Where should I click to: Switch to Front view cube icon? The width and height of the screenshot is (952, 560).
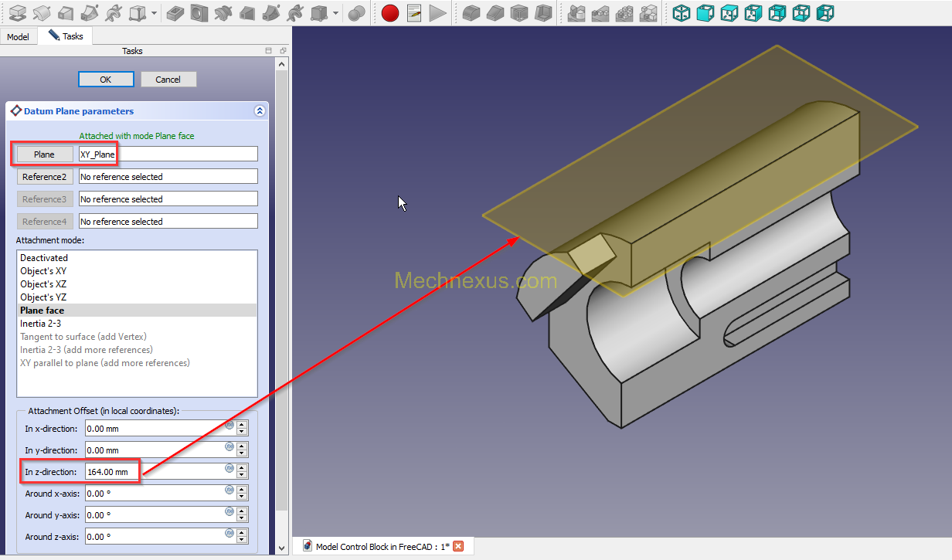point(705,12)
